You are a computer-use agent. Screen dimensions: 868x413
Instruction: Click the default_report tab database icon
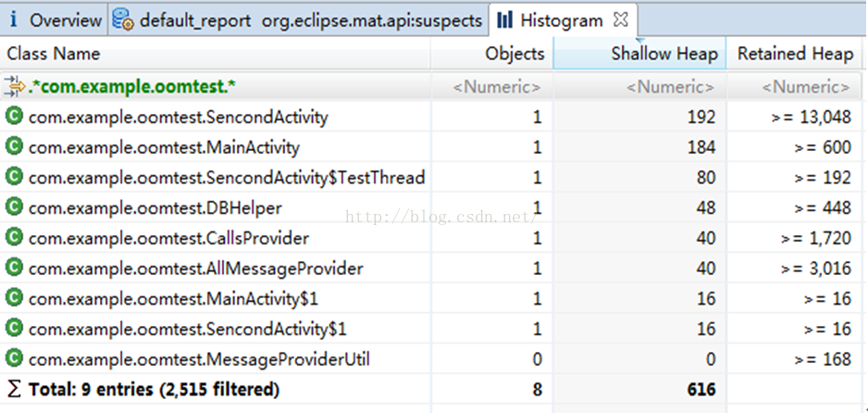click(x=123, y=19)
